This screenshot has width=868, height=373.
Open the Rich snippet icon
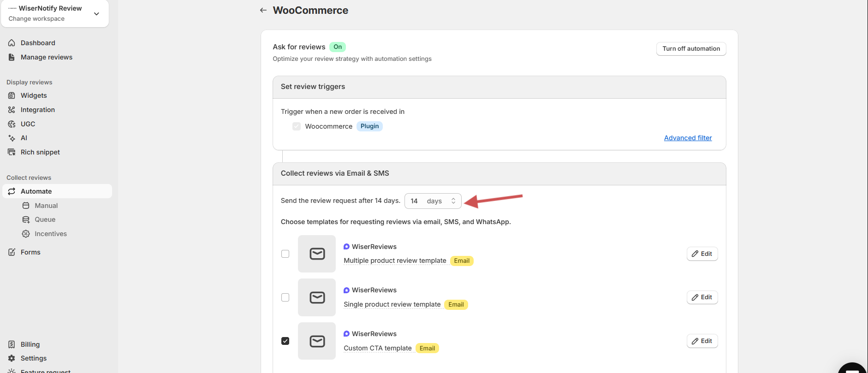12,152
